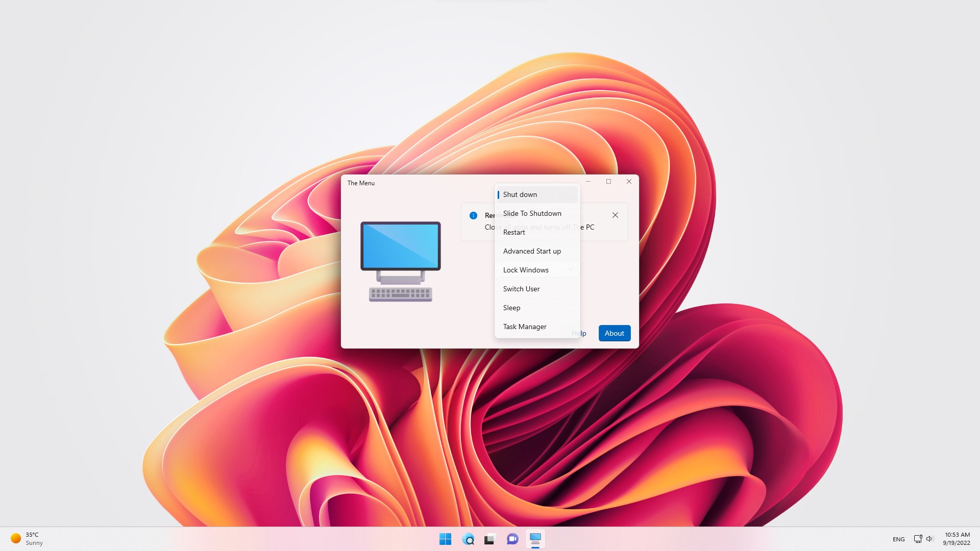The height and width of the screenshot is (551, 980).
Task: Choose Lock Windows entry
Action: coord(537,270)
